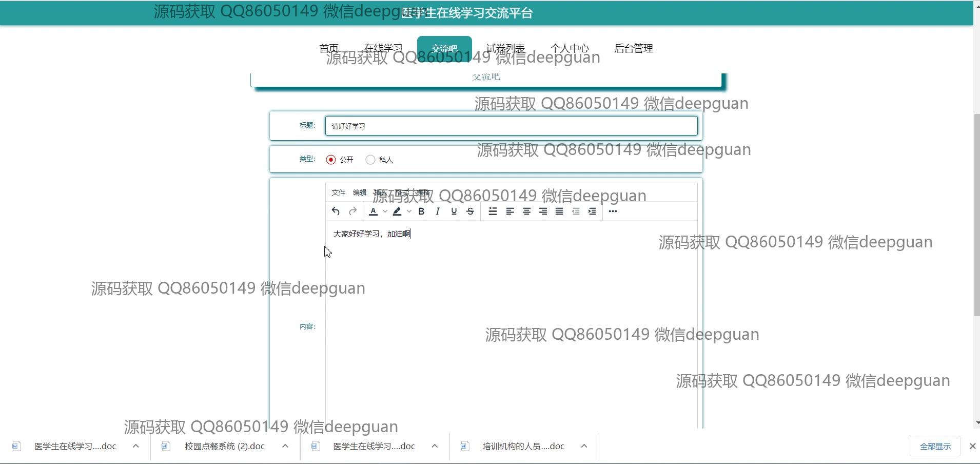This screenshot has width=980, height=464.
Task: Toggle strikethrough formatting
Action: [x=471, y=211]
